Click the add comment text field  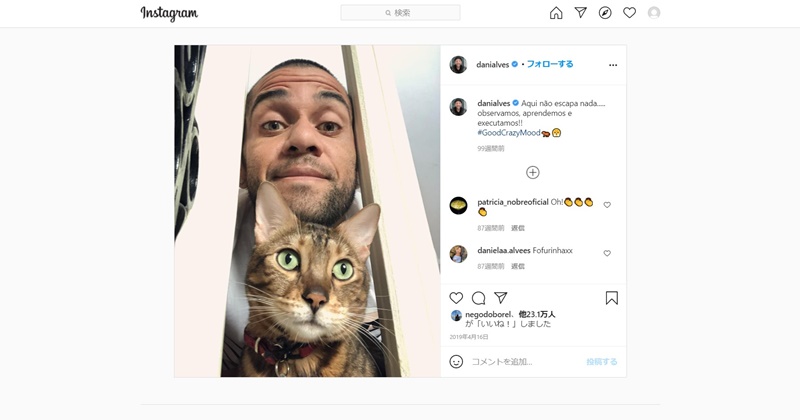pyautogui.click(x=526, y=362)
